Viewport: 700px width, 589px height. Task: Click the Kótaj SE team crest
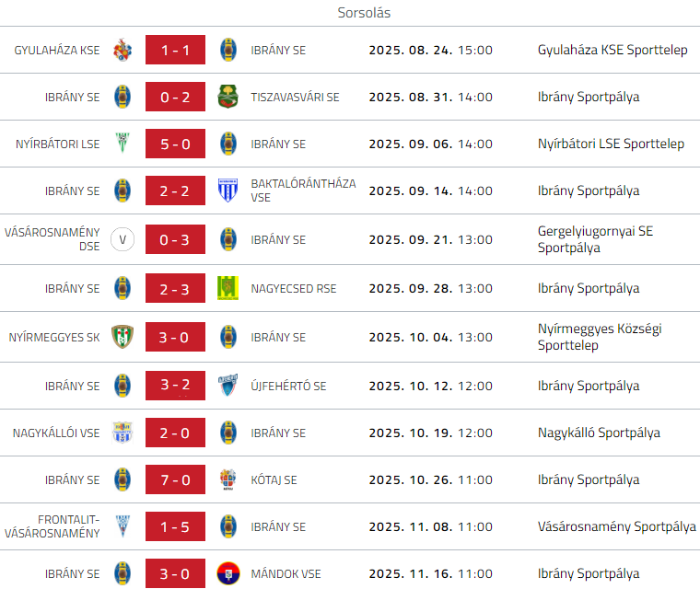click(228, 479)
